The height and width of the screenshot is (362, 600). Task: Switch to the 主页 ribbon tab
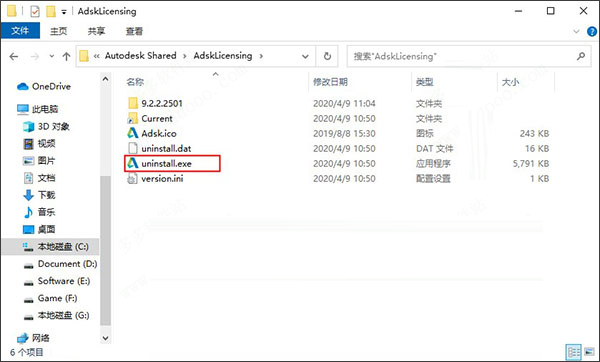click(x=58, y=31)
